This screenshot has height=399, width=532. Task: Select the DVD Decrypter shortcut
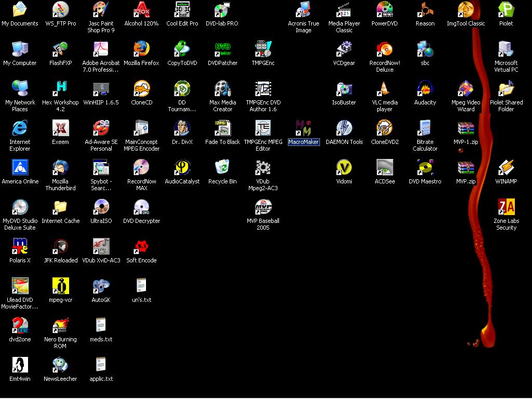coord(141,207)
